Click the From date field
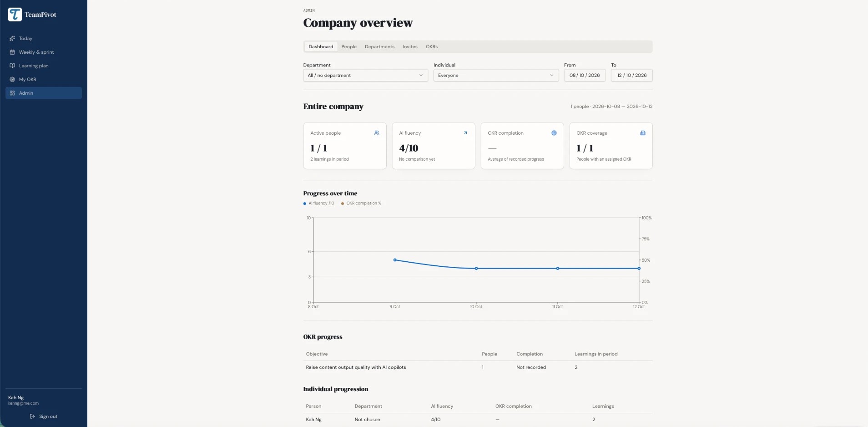The height and width of the screenshot is (427, 868). pyautogui.click(x=585, y=75)
